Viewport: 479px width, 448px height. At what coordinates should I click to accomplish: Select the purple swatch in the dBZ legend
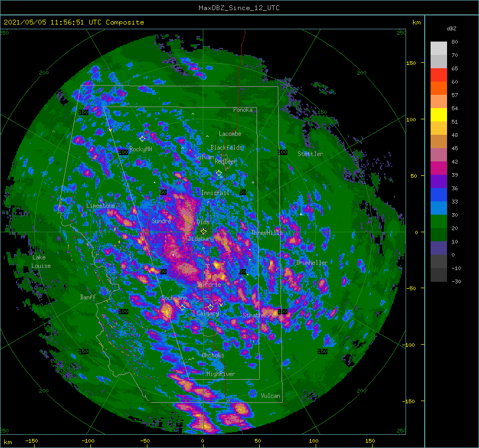click(439, 181)
